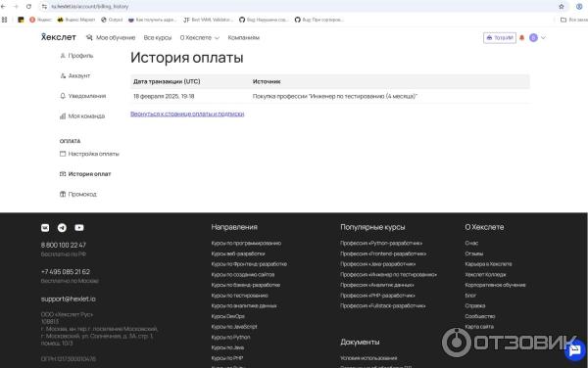Open the Яндекс bookmark

(x=40, y=20)
